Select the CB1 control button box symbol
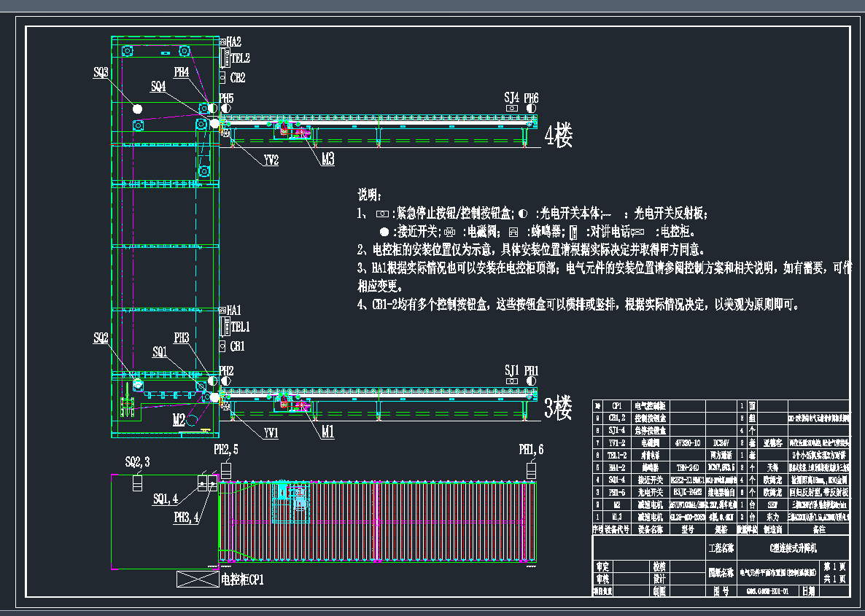865x616 pixels. coord(222,346)
